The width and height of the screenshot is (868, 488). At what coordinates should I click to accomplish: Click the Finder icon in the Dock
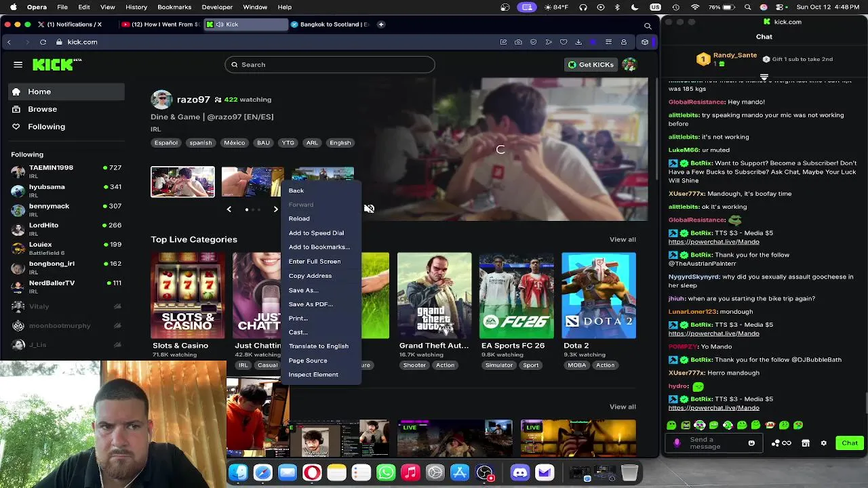[238, 472]
